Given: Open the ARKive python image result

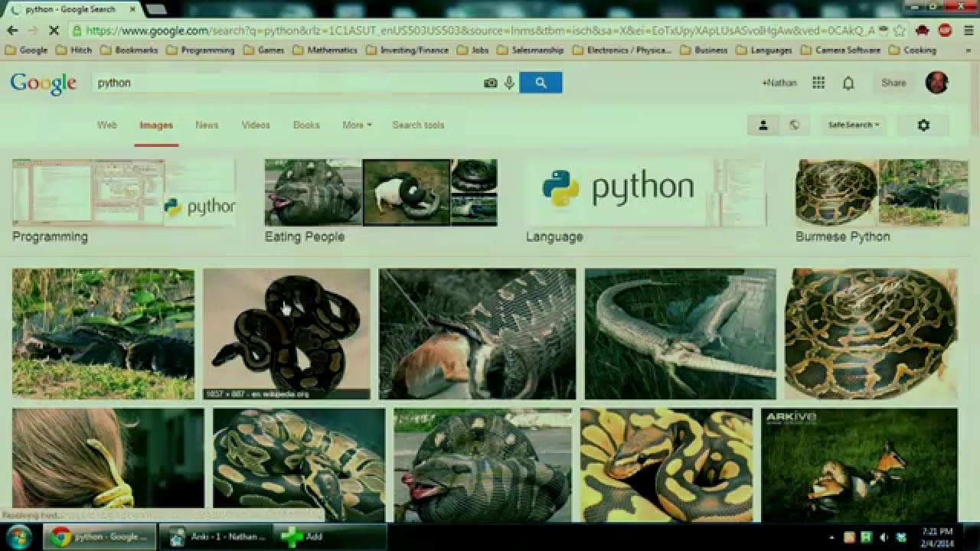Looking at the screenshot, I should tap(859, 465).
